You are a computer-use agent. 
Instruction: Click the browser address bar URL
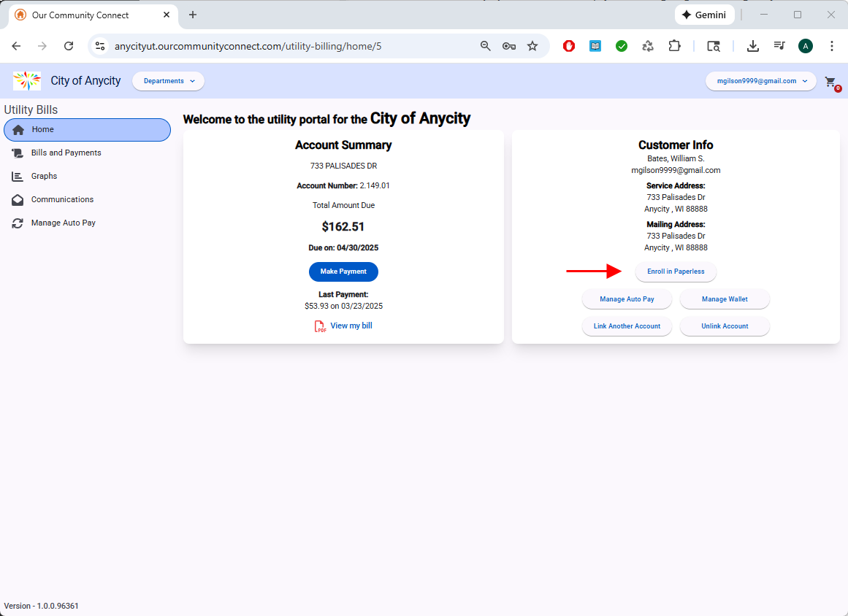[248, 46]
